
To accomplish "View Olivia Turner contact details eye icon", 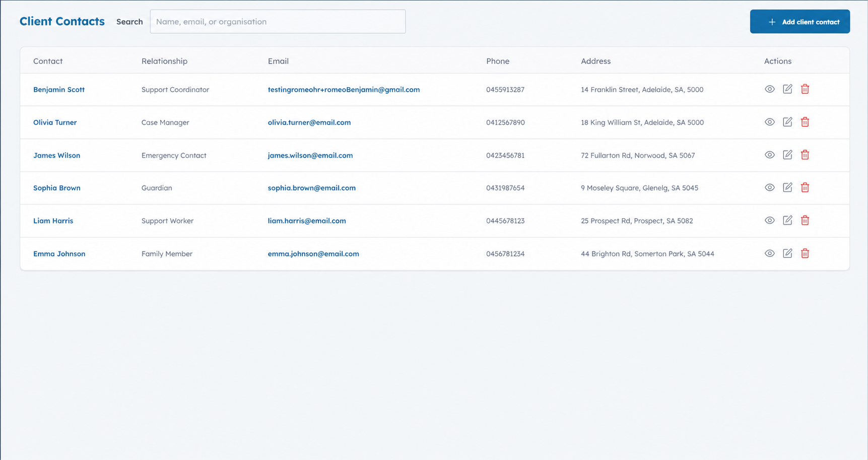I will 769,122.
